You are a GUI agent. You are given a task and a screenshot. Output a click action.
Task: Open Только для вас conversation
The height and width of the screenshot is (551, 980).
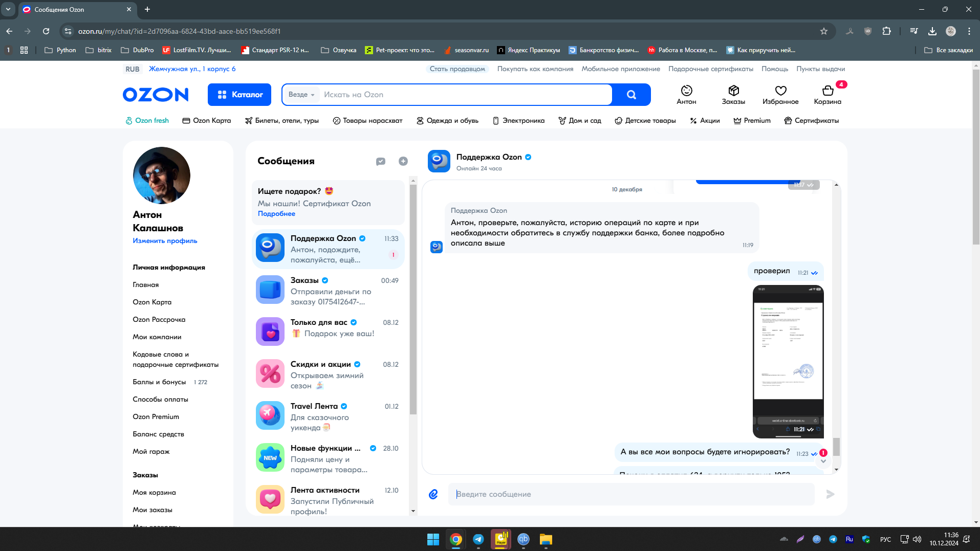pos(328,331)
